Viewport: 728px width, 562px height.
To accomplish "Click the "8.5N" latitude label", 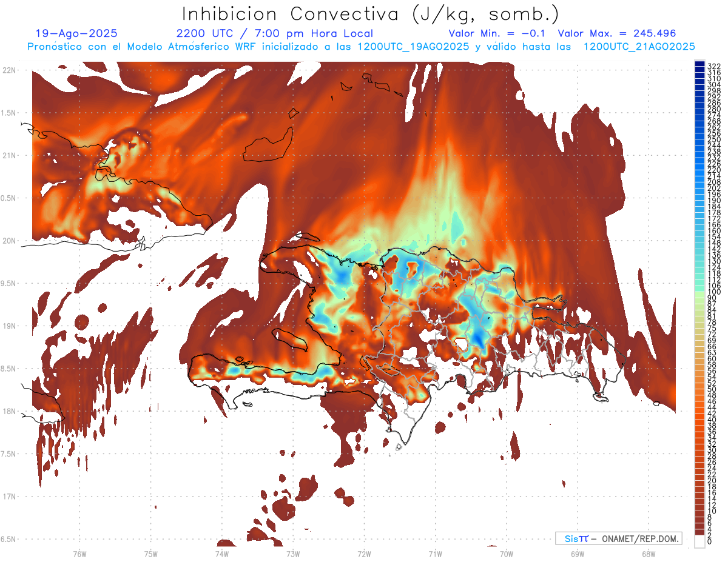I will click(9, 369).
